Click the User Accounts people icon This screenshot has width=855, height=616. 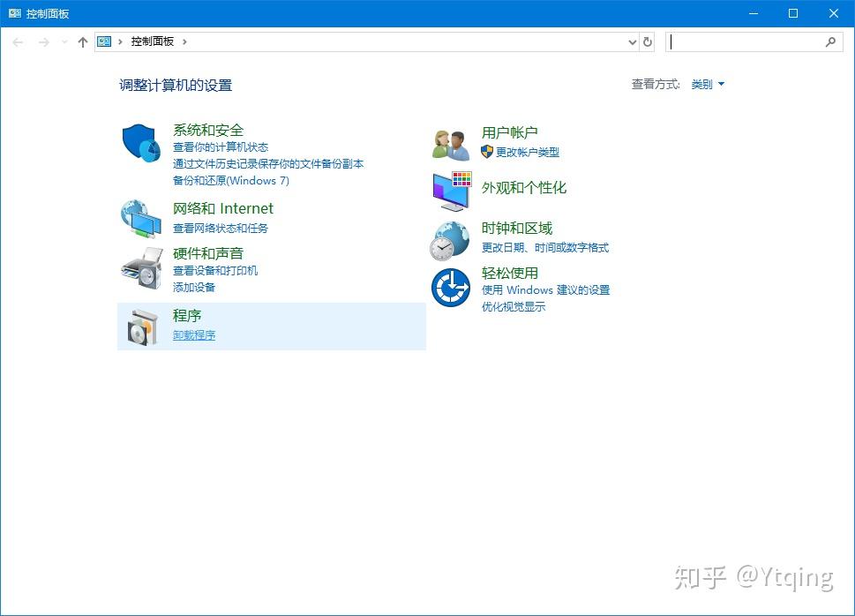point(451,145)
